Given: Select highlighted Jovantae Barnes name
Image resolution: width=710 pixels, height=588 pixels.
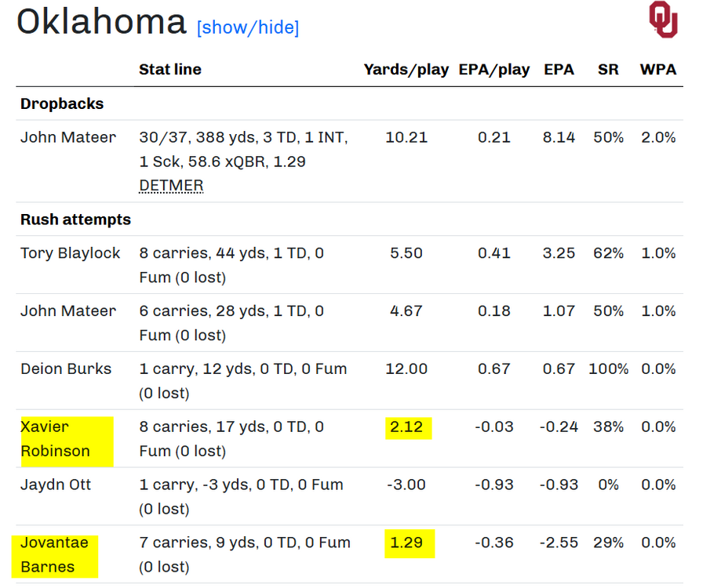Looking at the screenshot, I should (54, 554).
